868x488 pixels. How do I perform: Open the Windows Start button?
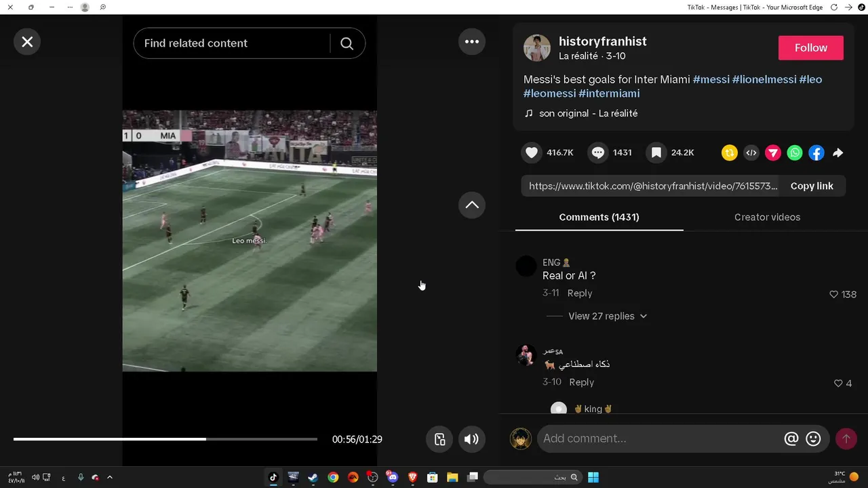(x=593, y=477)
